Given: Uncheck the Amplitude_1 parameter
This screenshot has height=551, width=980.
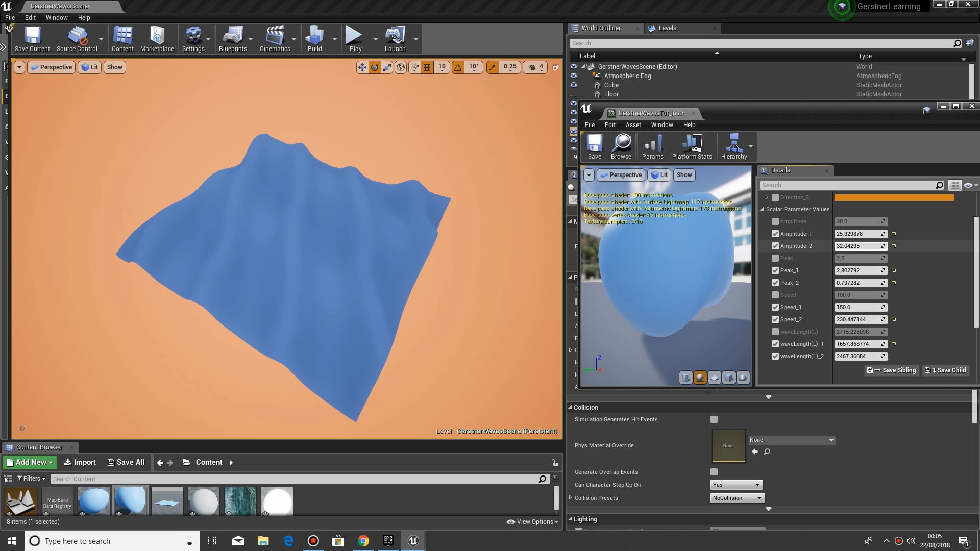Looking at the screenshot, I should click(x=775, y=234).
